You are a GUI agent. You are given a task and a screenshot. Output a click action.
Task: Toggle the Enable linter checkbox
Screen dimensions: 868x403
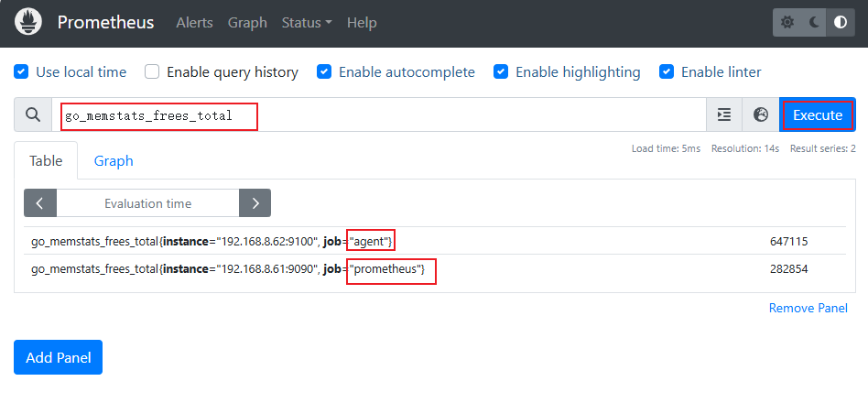[x=667, y=71]
